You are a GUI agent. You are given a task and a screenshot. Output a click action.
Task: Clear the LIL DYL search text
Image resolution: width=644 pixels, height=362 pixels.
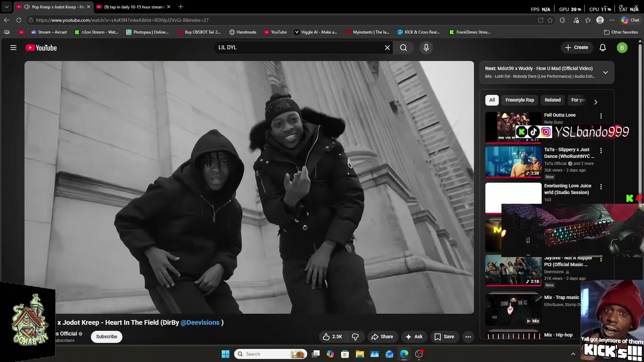coord(387,47)
